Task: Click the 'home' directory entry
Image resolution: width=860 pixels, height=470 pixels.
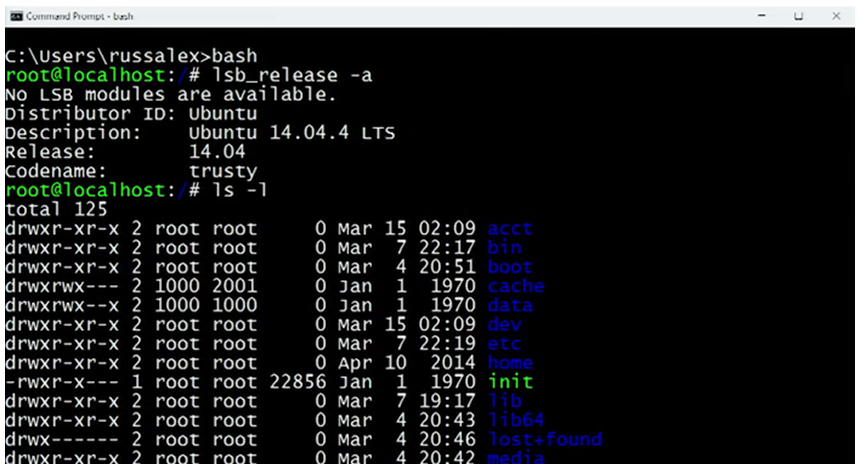Action: coord(510,363)
